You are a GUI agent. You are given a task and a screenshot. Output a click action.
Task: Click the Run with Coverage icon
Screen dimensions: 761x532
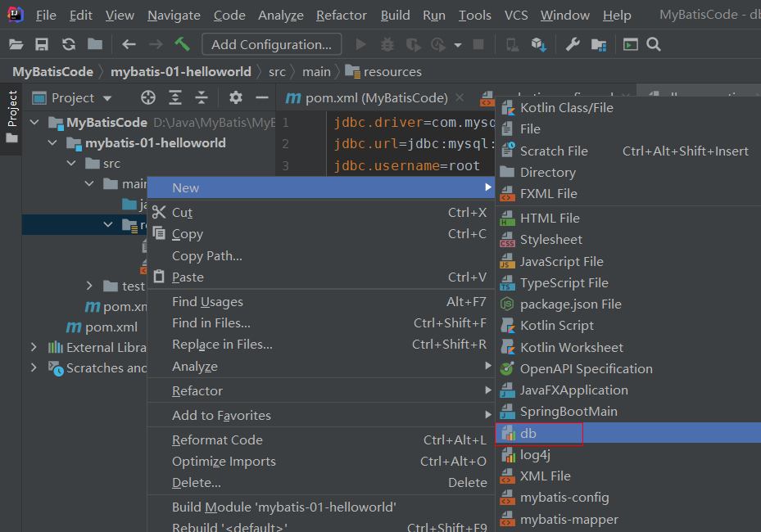pyautogui.click(x=413, y=45)
